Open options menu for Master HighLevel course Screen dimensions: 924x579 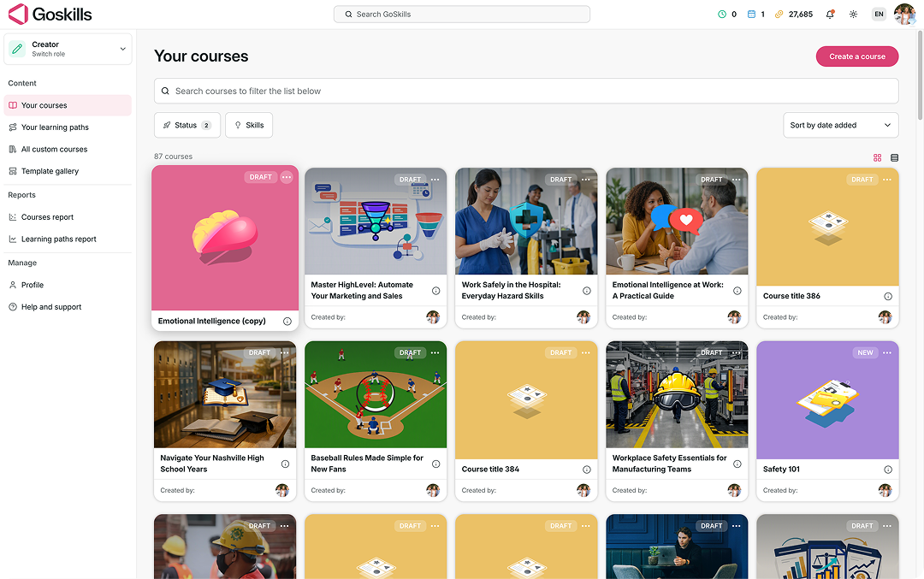(x=435, y=179)
